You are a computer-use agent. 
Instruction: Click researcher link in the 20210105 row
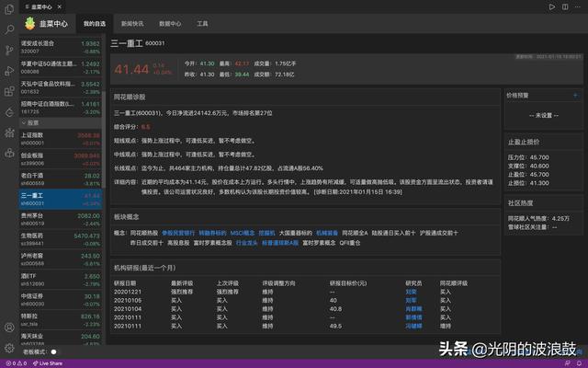click(x=411, y=301)
